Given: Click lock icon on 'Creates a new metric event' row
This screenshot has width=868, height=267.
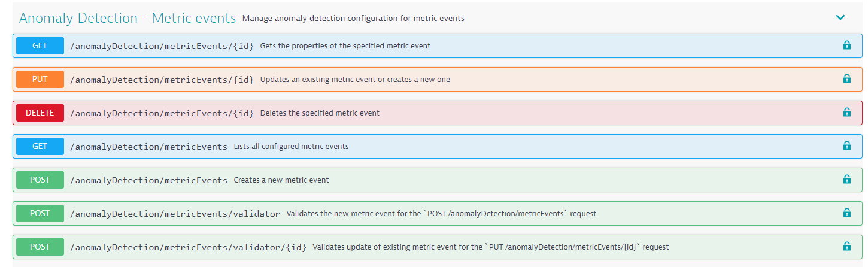Looking at the screenshot, I should [x=846, y=180].
